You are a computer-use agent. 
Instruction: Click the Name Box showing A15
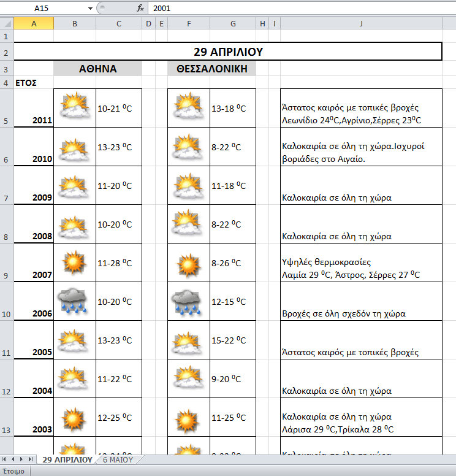coord(43,9)
